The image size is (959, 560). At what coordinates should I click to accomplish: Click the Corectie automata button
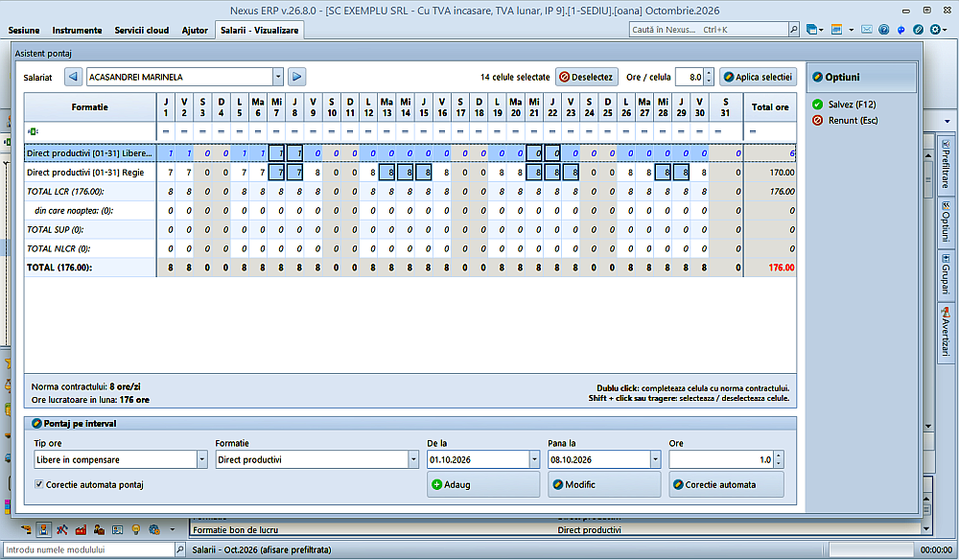tap(727, 484)
